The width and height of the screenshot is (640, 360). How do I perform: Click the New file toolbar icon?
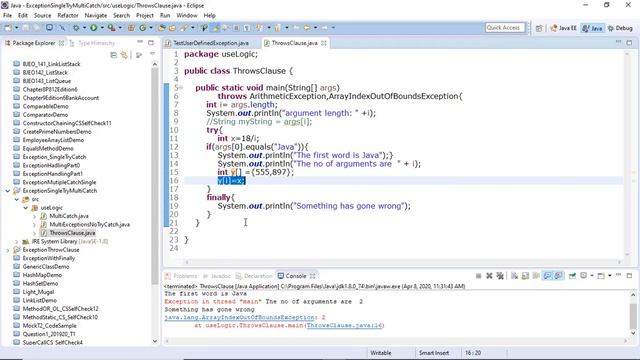tap(8, 28)
